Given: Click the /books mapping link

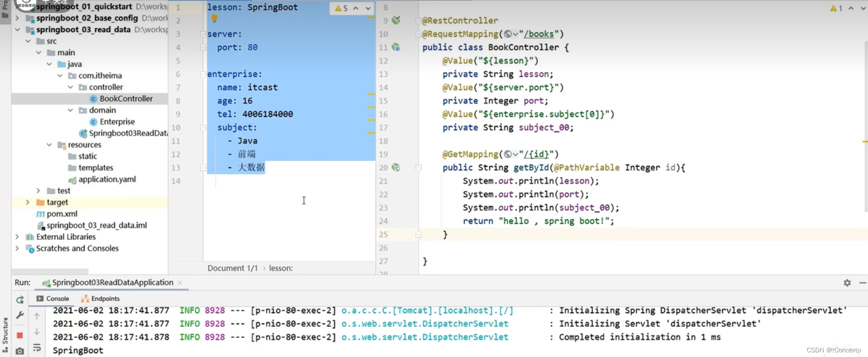Looking at the screenshot, I should coord(539,34).
